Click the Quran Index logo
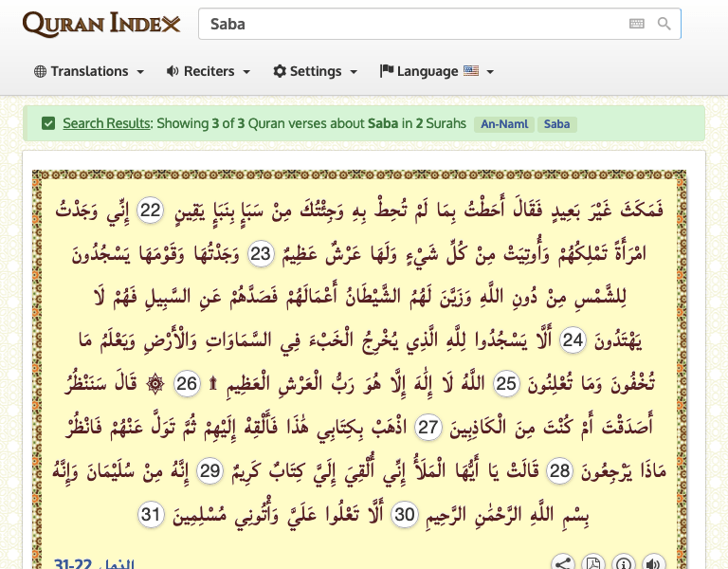This screenshot has height=569, width=728. [101, 24]
